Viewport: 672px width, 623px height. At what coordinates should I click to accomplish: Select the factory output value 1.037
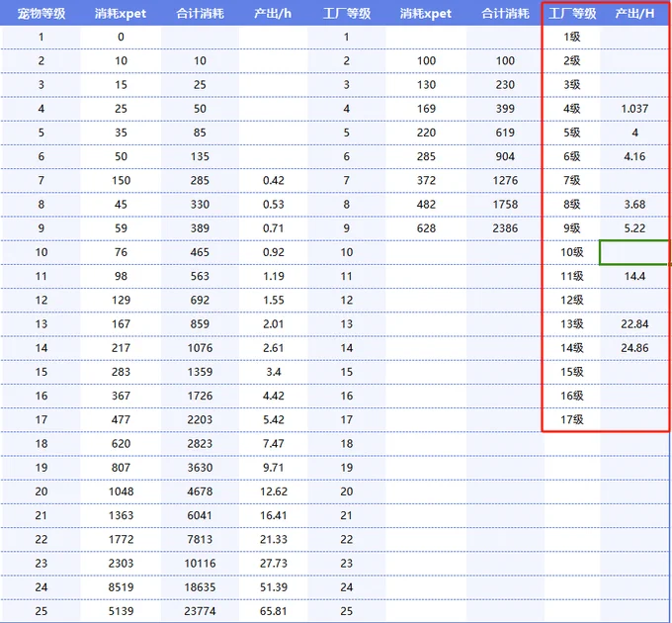pyautogui.click(x=634, y=109)
